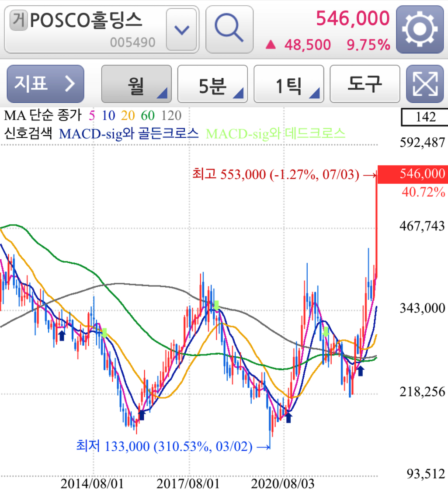
Task: Click the 40.72% value on price axis
Action: (x=423, y=192)
